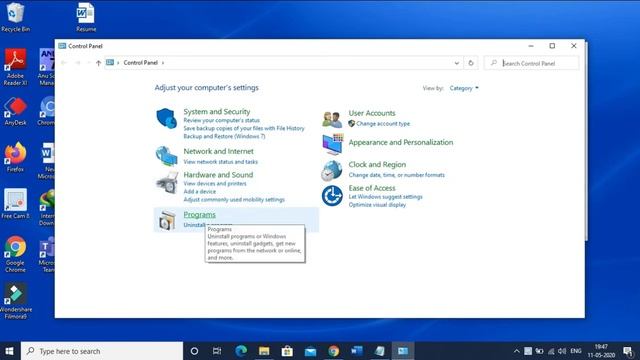Open Appearance and Personalization heading
This screenshot has width=640, height=360.
point(401,142)
